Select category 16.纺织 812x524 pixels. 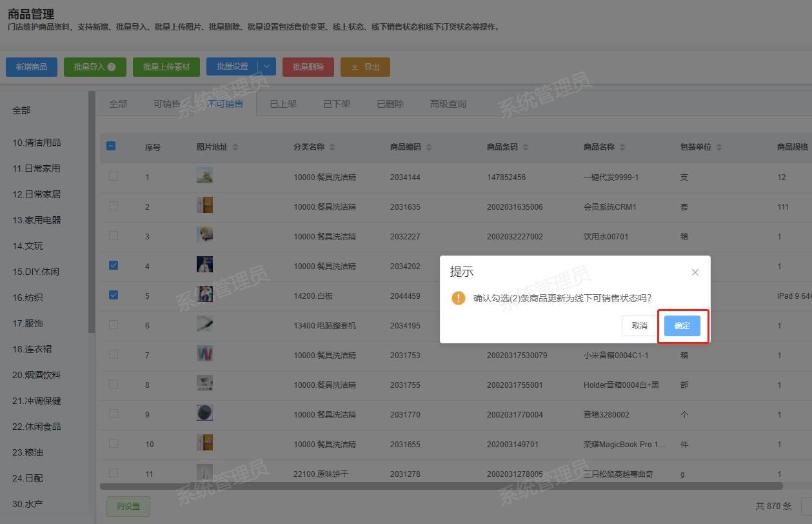pos(28,297)
